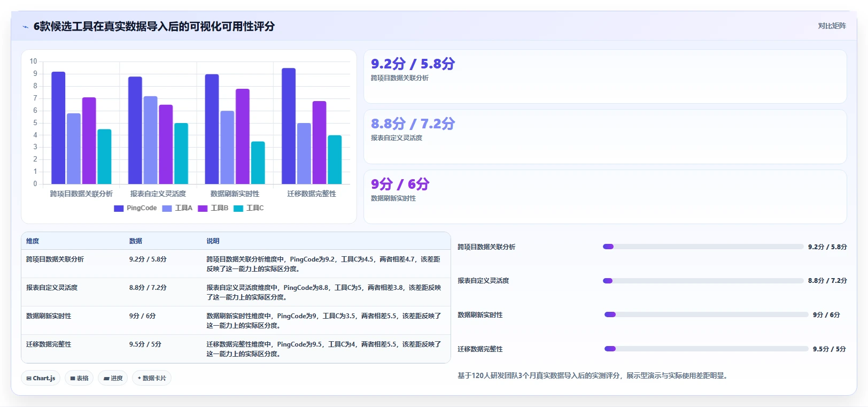Screen dimensions: 868x407
Task: Click the 工具A bar for 报表自定义灵活度
Action: [150, 140]
